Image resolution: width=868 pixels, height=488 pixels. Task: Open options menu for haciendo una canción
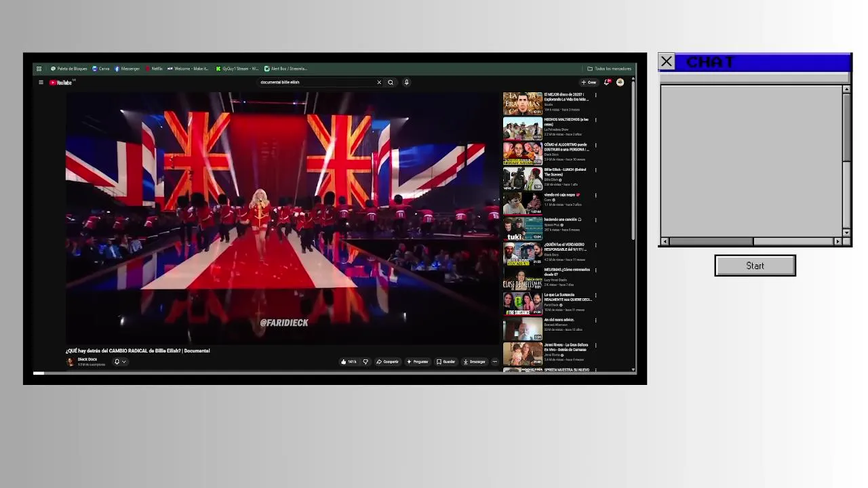pos(595,220)
